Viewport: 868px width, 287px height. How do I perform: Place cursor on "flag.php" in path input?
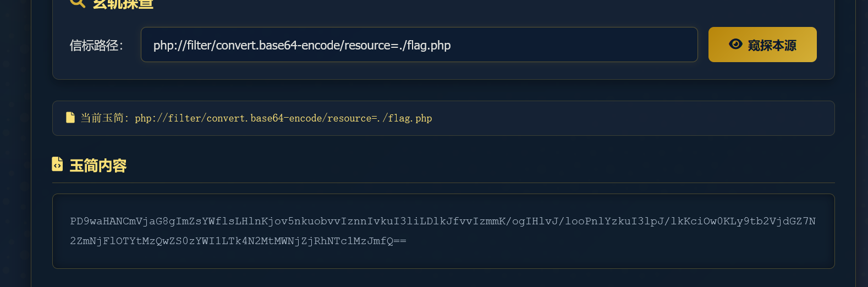point(428,46)
